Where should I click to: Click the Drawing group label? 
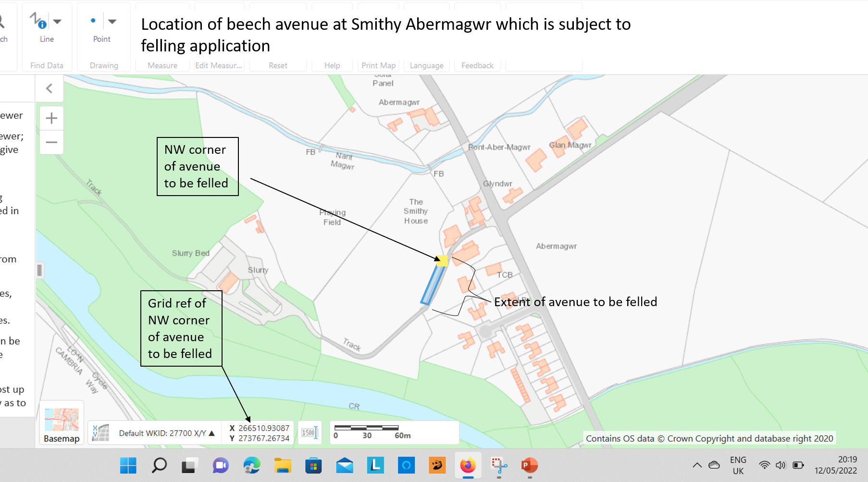[104, 65]
